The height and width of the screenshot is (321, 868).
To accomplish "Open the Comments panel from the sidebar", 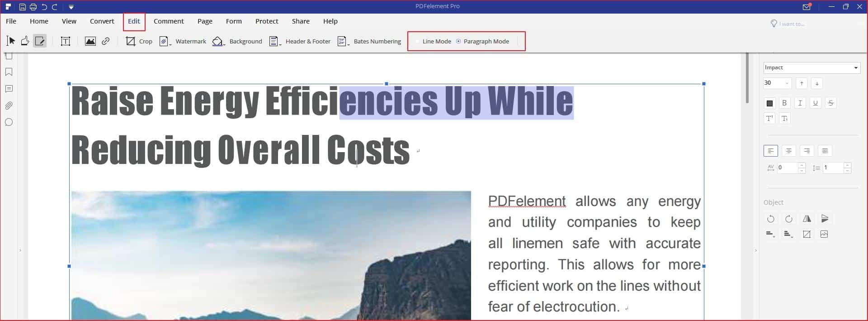I will (x=9, y=89).
